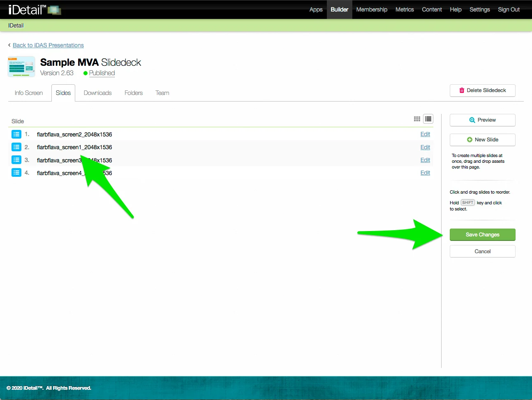
Task: Click the iDetail logo in the header
Action: [35, 9]
